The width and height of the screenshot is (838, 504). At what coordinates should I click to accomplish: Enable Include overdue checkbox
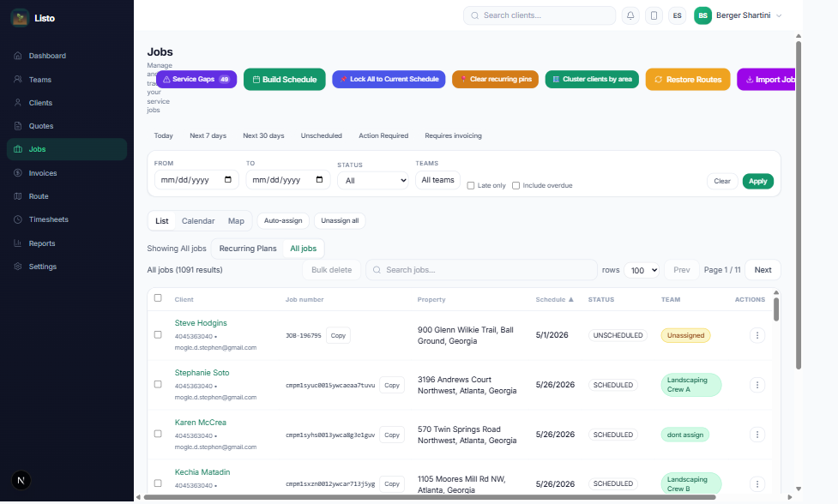click(x=515, y=186)
